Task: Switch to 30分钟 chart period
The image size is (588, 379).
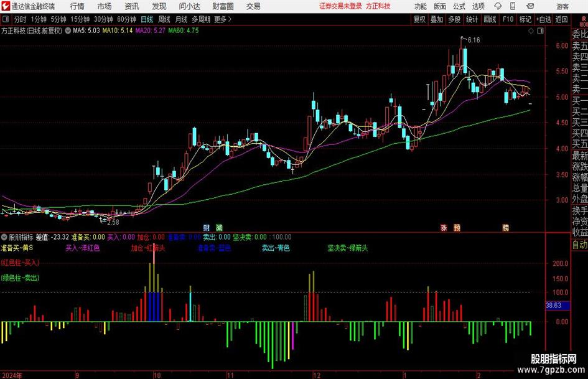Action: [x=103, y=19]
